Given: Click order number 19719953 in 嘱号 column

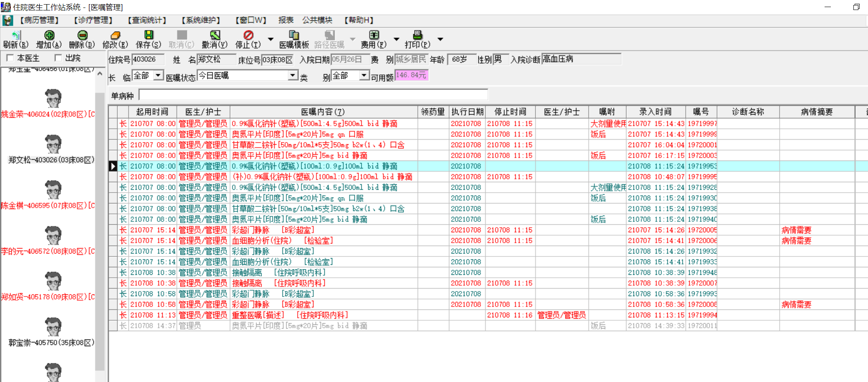Looking at the screenshot, I should click(x=702, y=166).
